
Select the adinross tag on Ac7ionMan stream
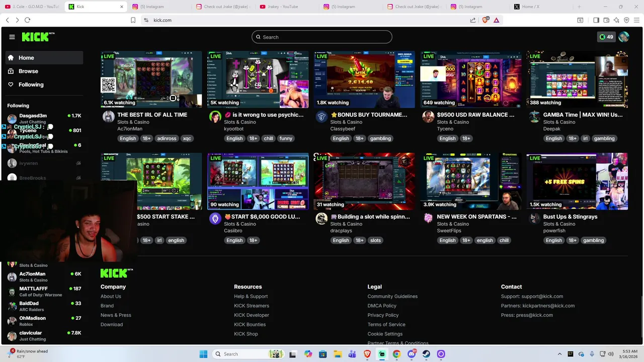pos(166,138)
